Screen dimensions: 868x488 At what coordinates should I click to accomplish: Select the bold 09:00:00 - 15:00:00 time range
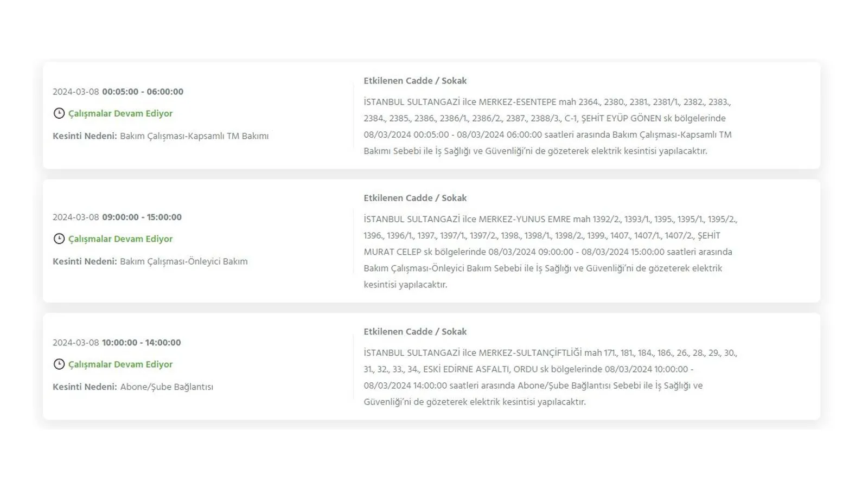[x=142, y=217]
